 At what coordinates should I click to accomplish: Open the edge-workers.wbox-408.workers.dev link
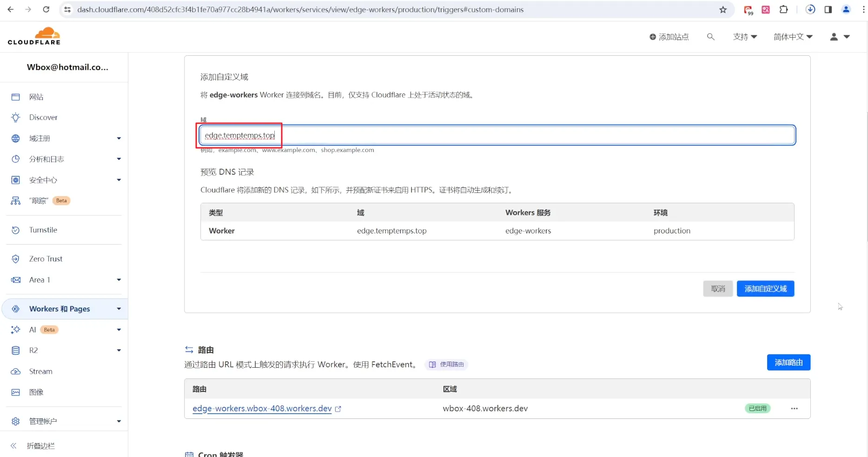point(262,409)
